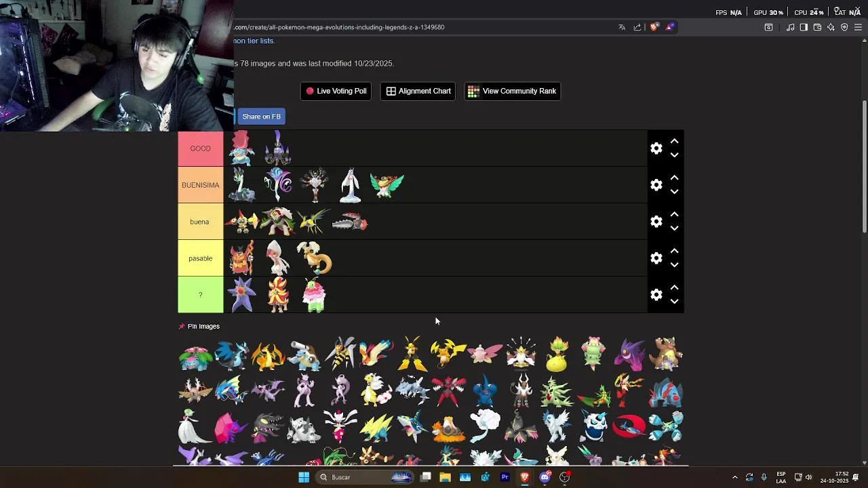Open the volume tray icon

pyautogui.click(x=808, y=477)
